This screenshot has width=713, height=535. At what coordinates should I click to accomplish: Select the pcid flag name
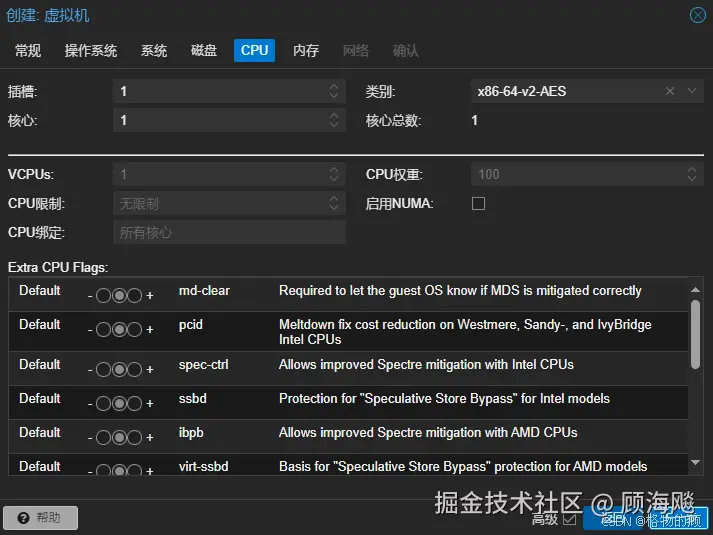191,325
